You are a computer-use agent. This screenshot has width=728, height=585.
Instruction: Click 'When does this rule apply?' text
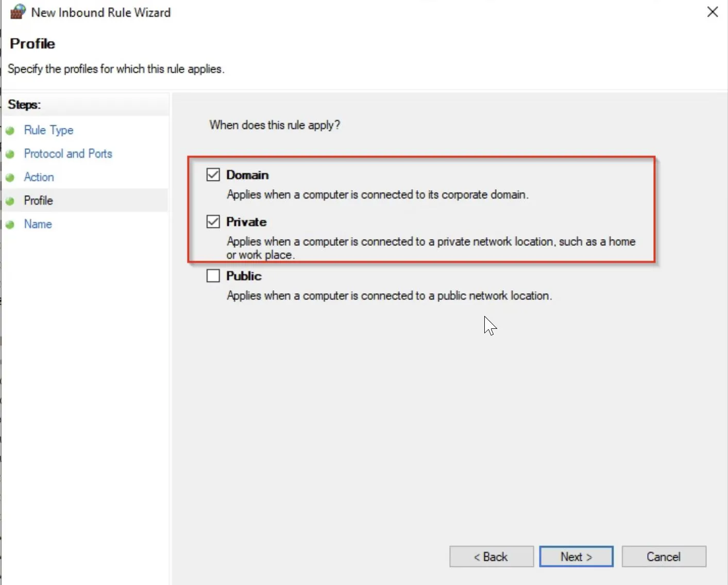click(x=275, y=125)
